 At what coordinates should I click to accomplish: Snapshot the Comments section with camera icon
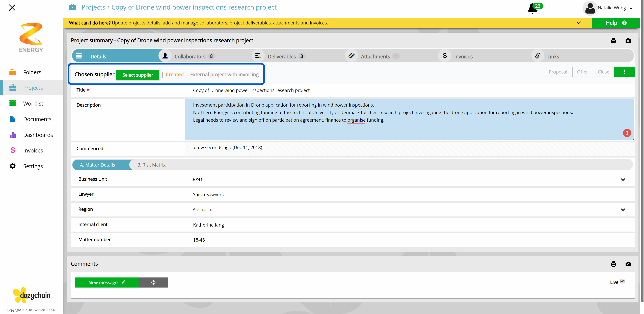pyautogui.click(x=628, y=264)
